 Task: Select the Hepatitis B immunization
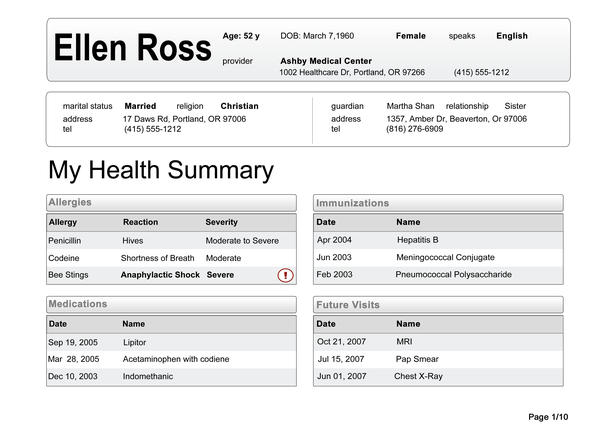coord(418,240)
